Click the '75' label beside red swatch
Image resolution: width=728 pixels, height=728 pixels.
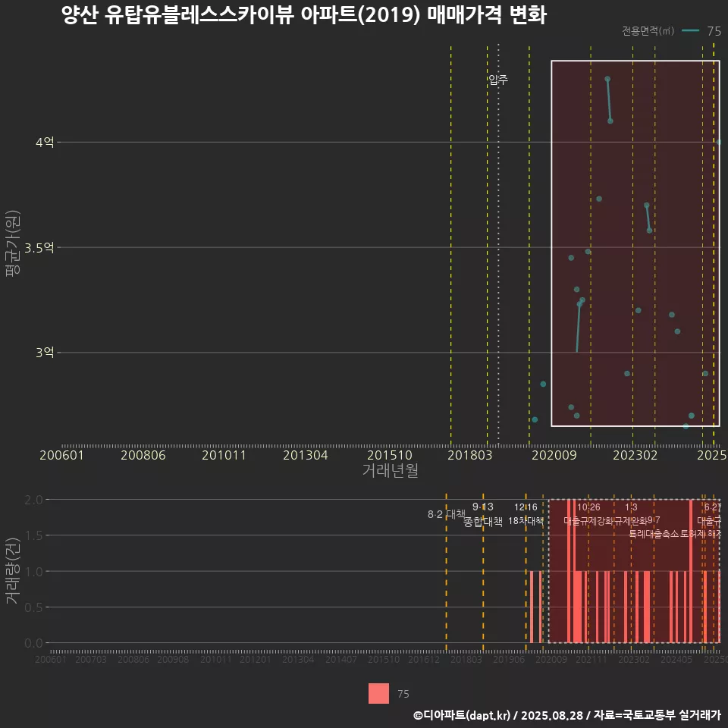pos(403,694)
